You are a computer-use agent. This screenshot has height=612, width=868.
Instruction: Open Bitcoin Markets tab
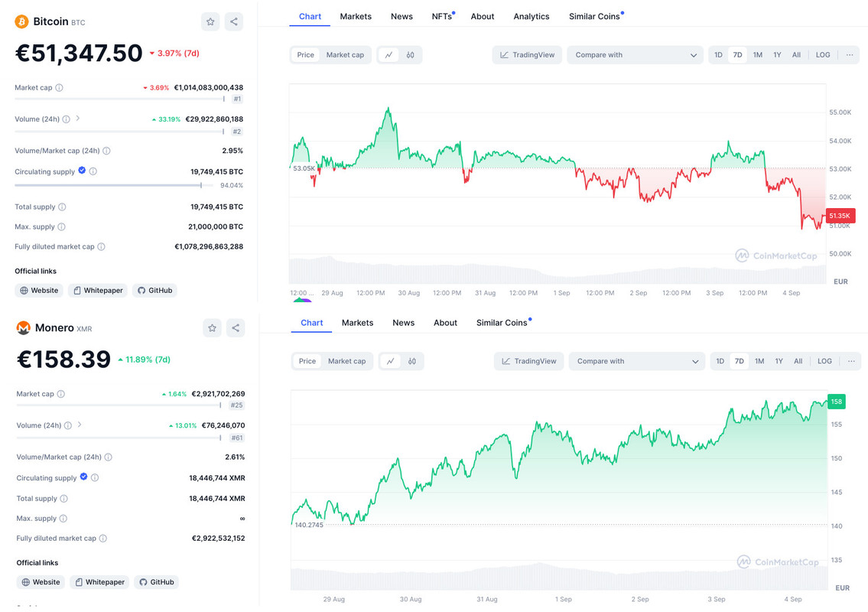point(356,17)
